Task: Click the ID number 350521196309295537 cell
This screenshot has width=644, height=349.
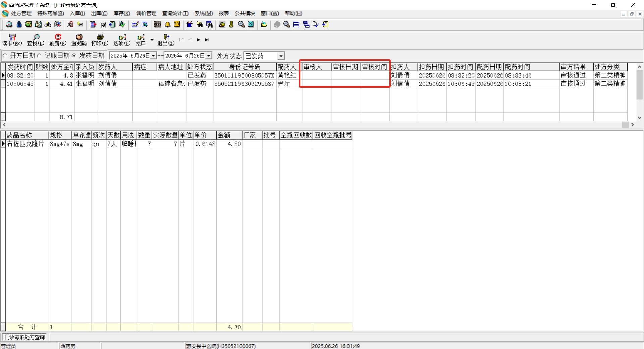Action: 245,84
